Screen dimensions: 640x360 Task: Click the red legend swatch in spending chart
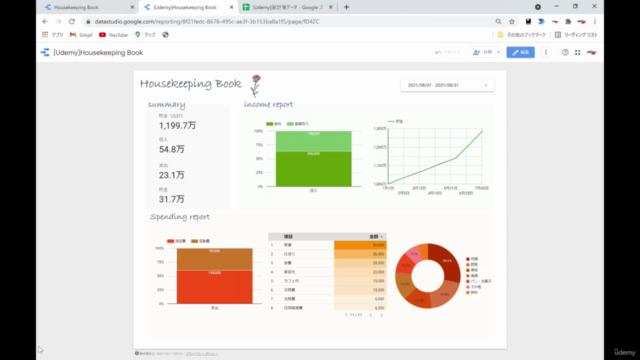(170, 241)
